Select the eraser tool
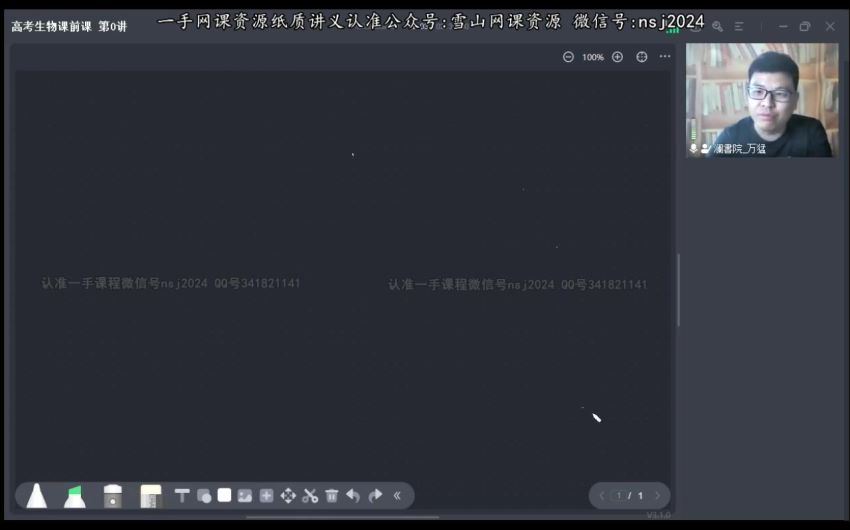This screenshot has width=850, height=530. click(x=113, y=496)
